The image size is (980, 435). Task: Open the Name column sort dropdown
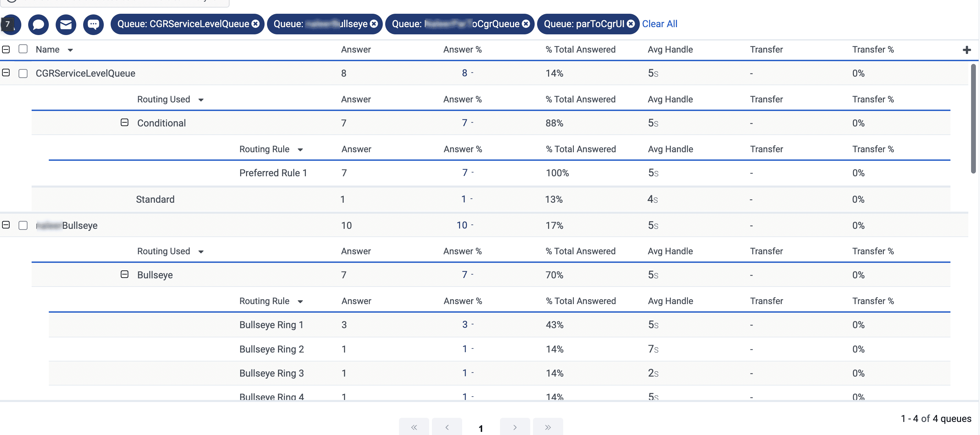70,50
